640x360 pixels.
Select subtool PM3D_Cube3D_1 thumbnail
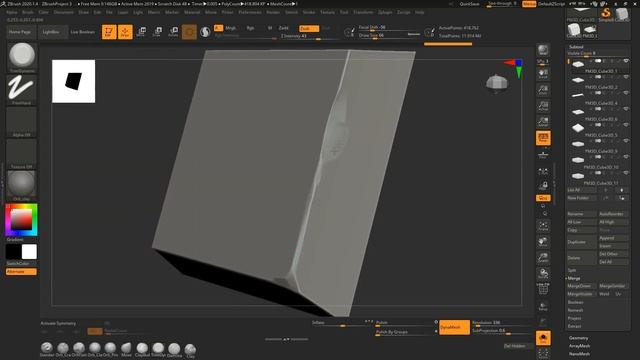(x=578, y=64)
